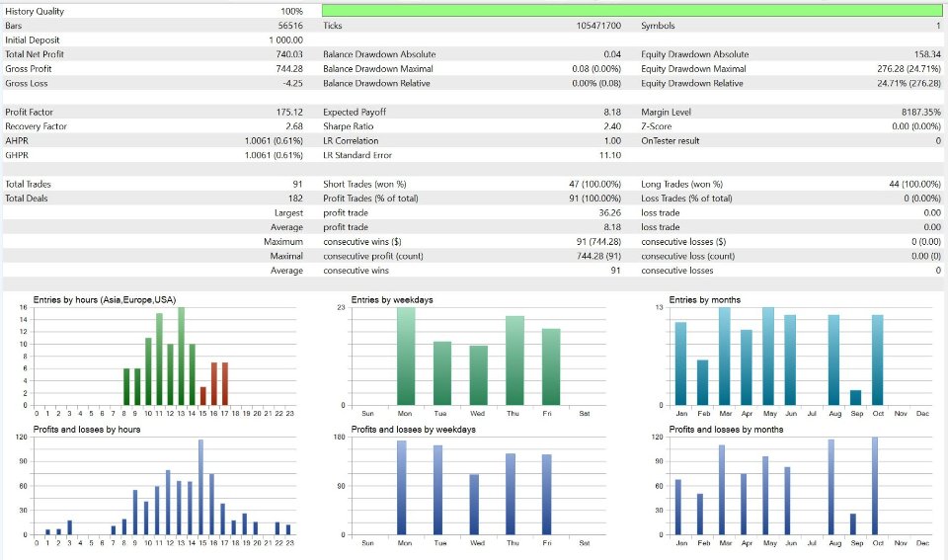Image resolution: width=948 pixels, height=560 pixels.
Task: Click the Gross Loss value -4.25
Action: [292, 83]
